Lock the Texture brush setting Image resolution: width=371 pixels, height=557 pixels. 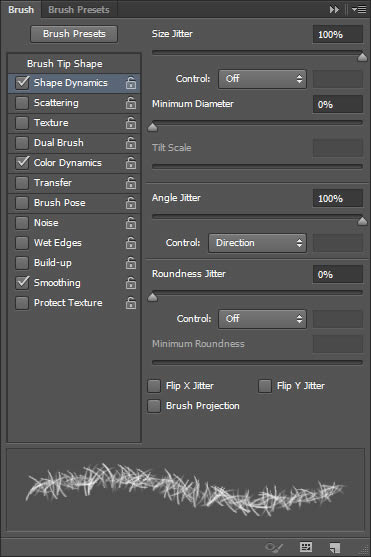(131, 123)
